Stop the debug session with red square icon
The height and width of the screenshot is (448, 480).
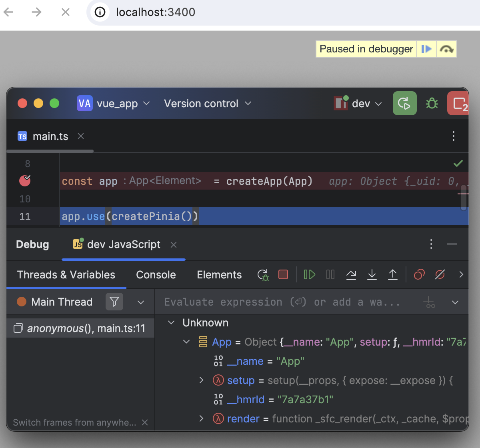tap(283, 275)
